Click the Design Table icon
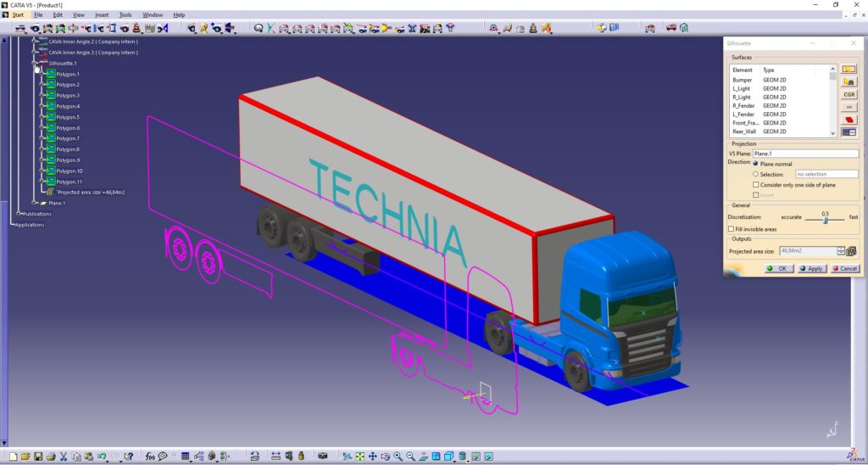 185,457
